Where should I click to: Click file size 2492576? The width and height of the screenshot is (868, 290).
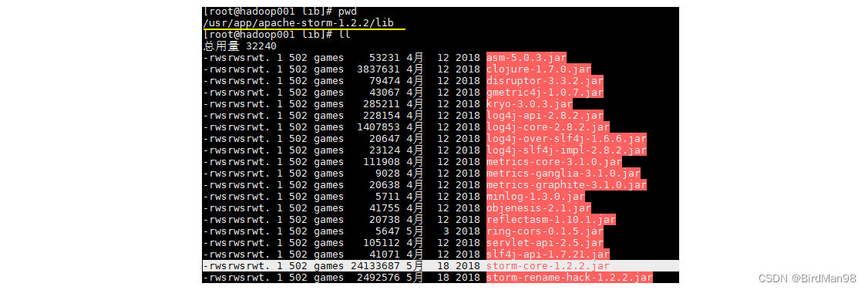coord(378,278)
